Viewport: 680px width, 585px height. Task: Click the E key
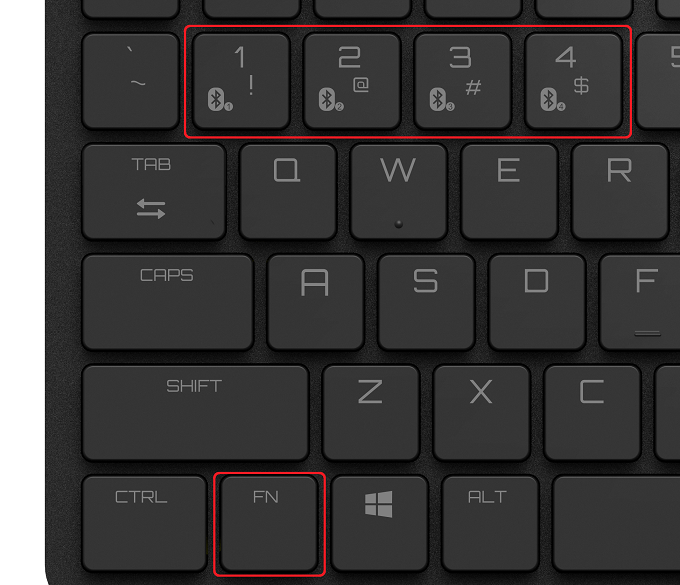(509, 192)
